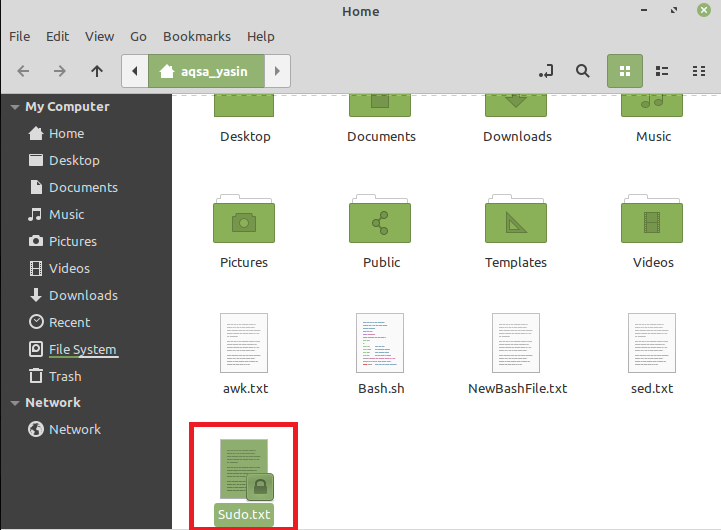
Task: Select the Bash.sh script file icon
Action: (380, 343)
